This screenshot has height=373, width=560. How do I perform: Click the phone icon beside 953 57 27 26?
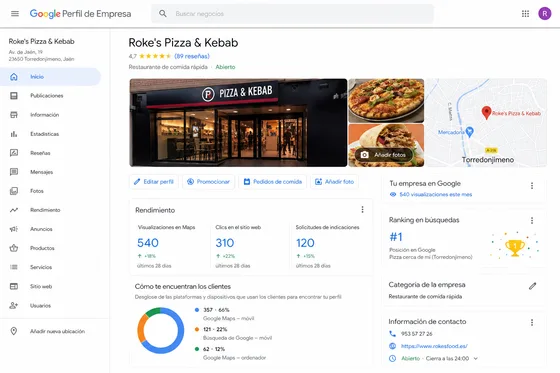392,334
